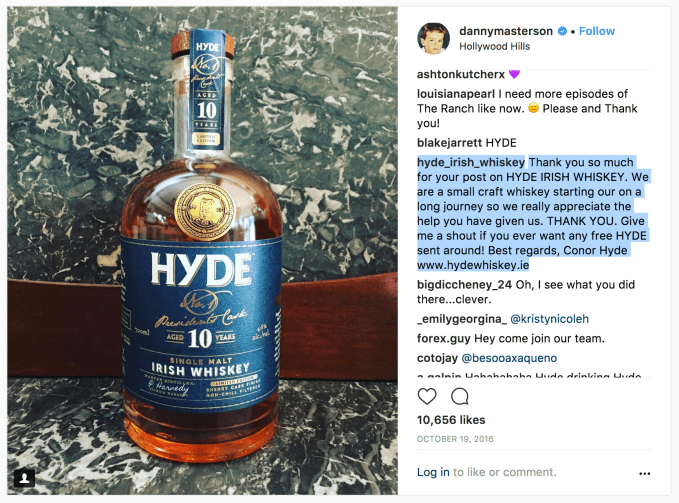Open dannymasterson profile picture

click(433, 39)
